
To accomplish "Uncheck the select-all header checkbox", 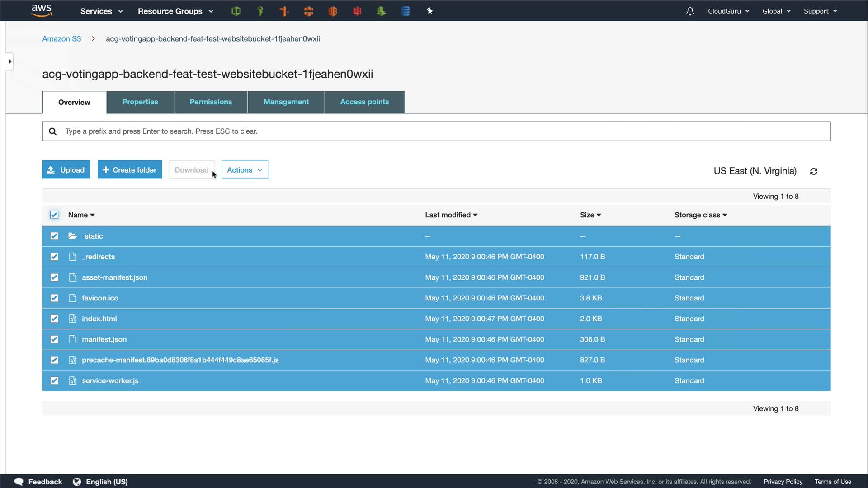I will [x=54, y=215].
